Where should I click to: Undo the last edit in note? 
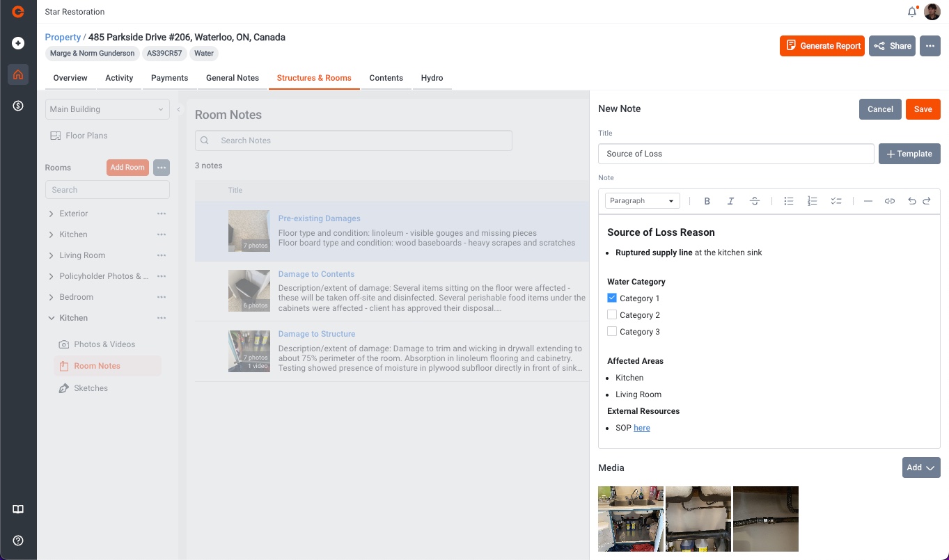pos(911,201)
